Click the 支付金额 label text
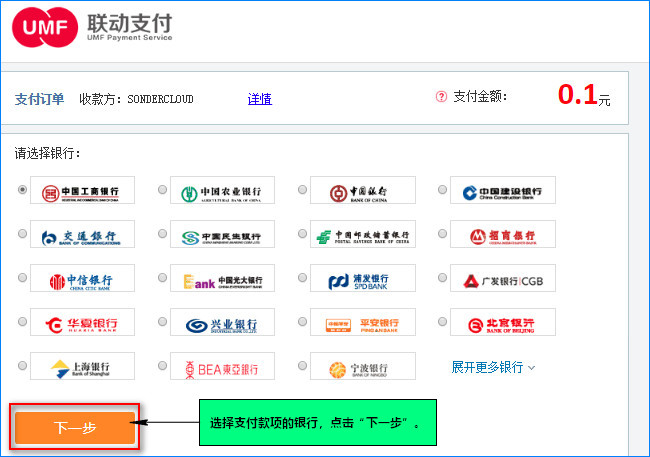Image resolution: width=650 pixels, height=457 pixels. [x=480, y=97]
